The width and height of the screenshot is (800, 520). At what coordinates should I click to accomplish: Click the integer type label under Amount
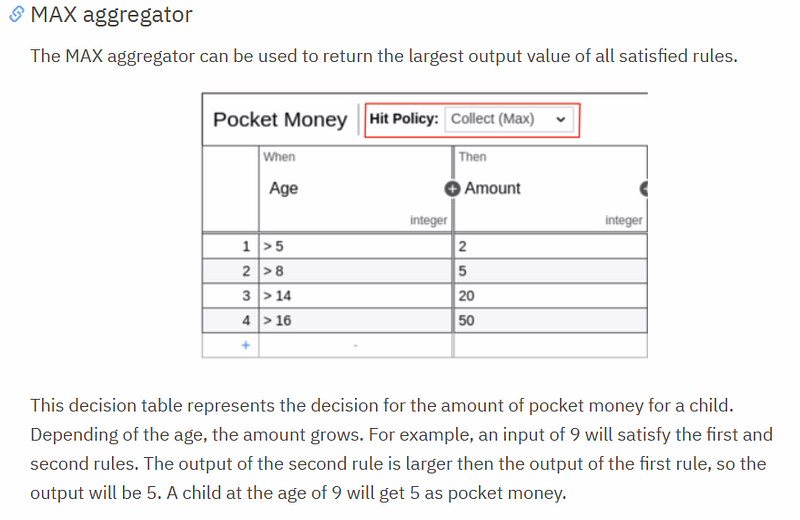(623, 220)
